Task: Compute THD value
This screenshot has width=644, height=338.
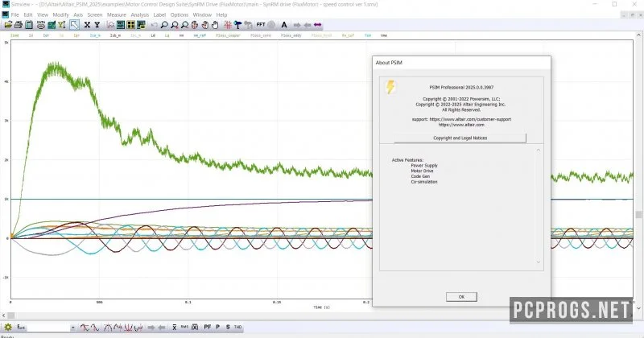Action: [x=237, y=327]
